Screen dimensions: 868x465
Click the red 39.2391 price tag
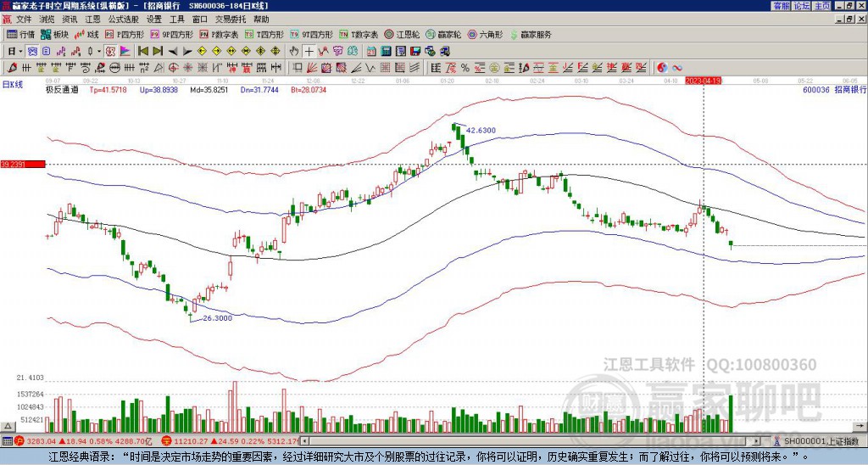pyautogui.click(x=23, y=164)
